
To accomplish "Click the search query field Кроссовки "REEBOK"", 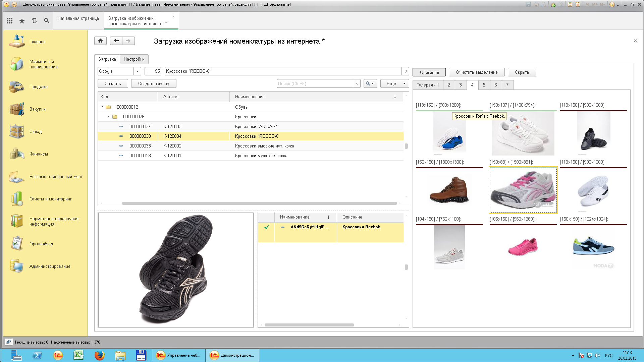I will [283, 71].
